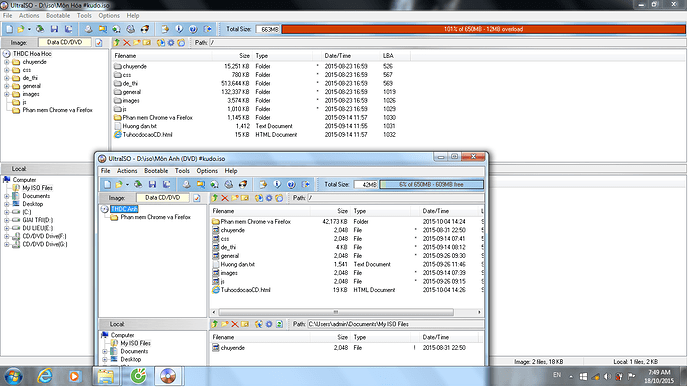Click New Folder icon in Môn Anh image toolbar
This screenshot has height=387, width=690.
click(235, 198)
